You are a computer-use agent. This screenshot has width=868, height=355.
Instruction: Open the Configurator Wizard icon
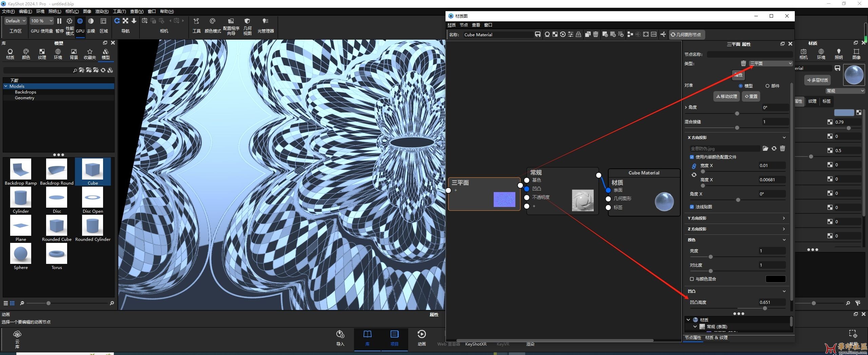tap(231, 21)
